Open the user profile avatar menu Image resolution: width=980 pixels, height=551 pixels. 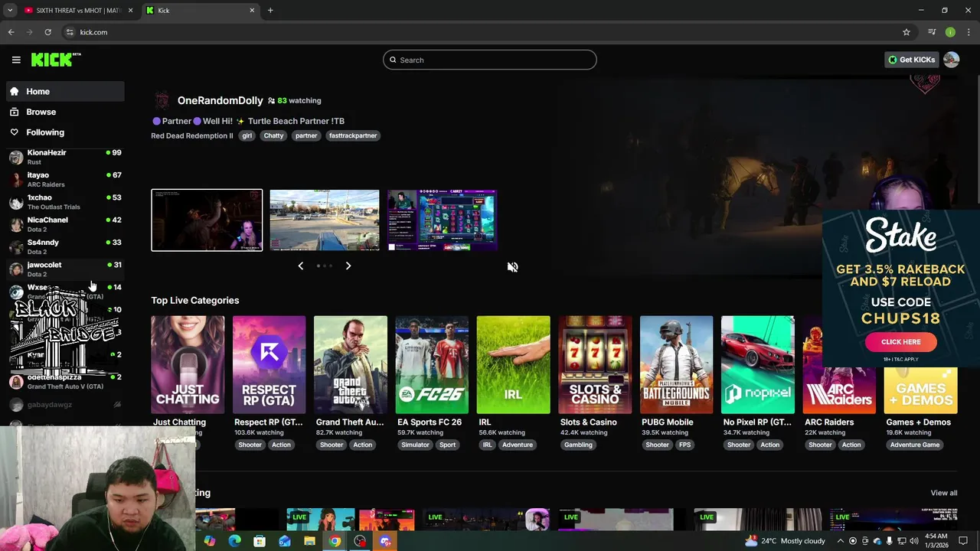(951, 60)
